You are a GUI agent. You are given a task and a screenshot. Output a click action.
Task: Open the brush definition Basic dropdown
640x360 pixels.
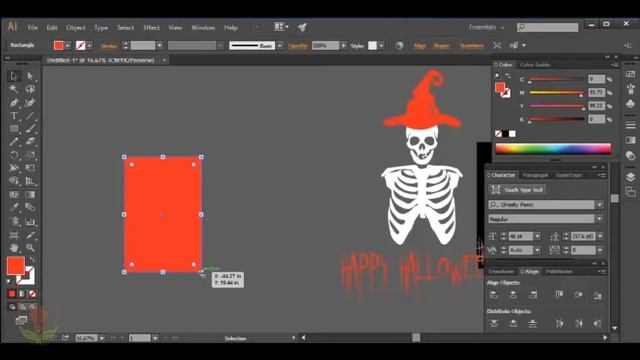pos(280,46)
